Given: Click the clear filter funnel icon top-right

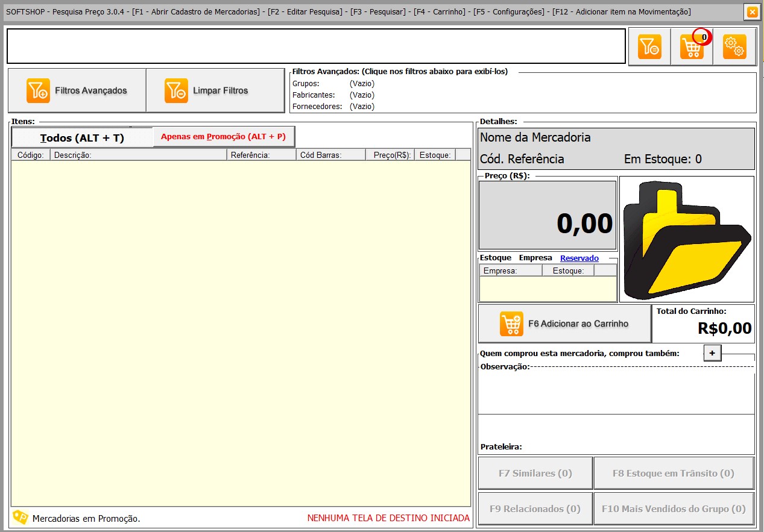Looking at the screenshot, I should point(649,46).
